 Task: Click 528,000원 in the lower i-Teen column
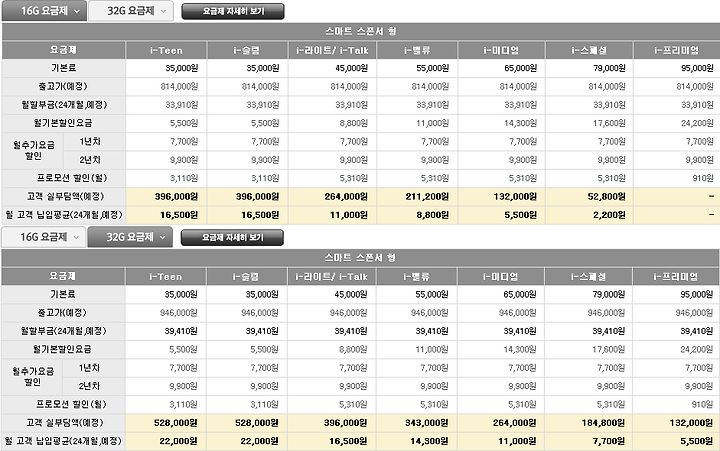175,423
